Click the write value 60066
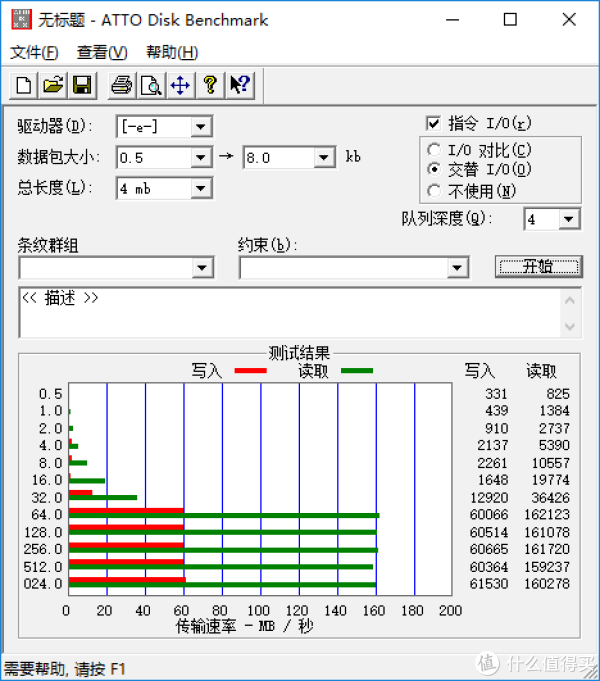600x681 pixels. (x=489, y=514)
